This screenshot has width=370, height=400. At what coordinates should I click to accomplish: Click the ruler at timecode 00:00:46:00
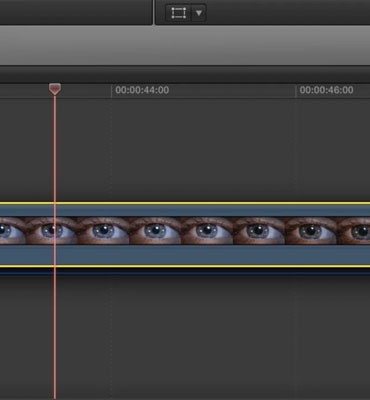(326, 90)
